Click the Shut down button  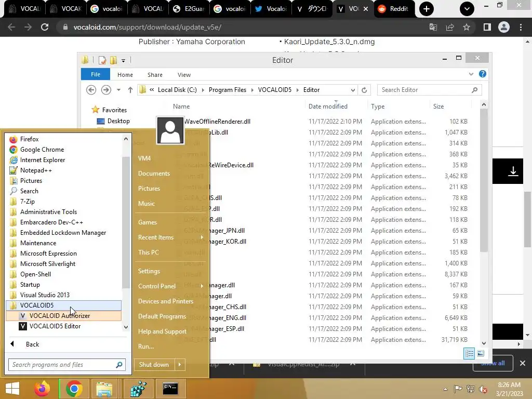coord(154,365)
